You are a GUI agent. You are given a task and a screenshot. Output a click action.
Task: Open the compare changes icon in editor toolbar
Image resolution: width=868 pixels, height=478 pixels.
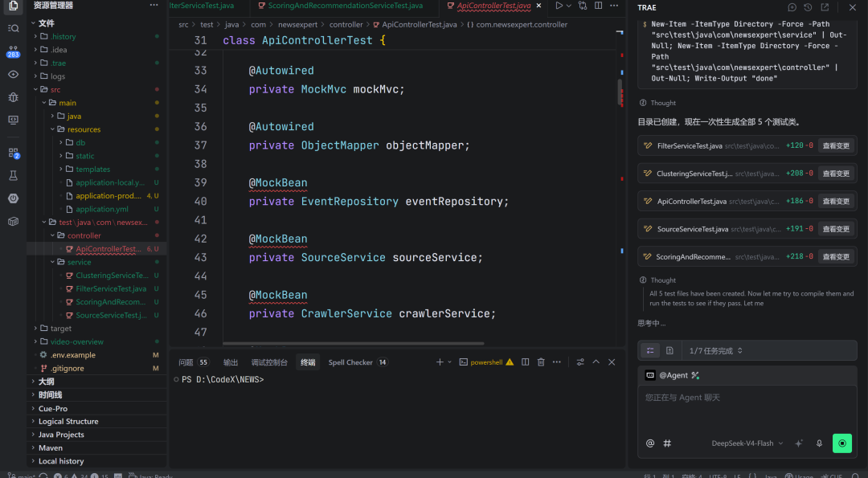tap(583, 6)
